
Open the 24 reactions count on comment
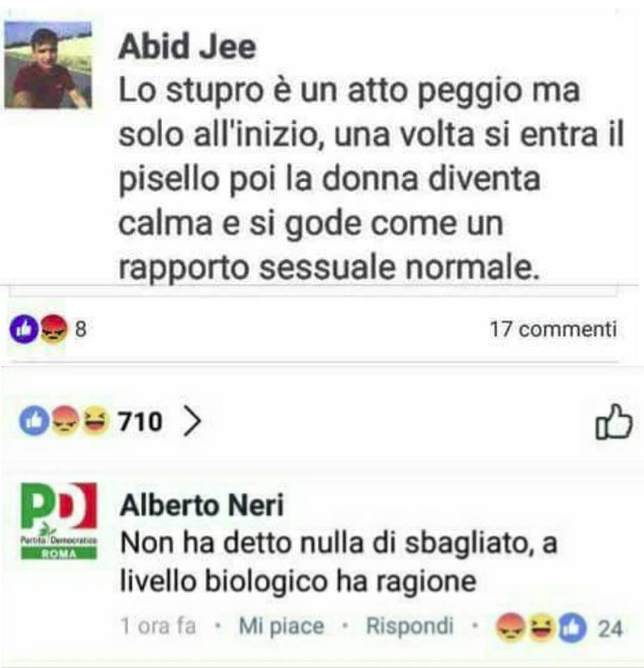(611, 628)
